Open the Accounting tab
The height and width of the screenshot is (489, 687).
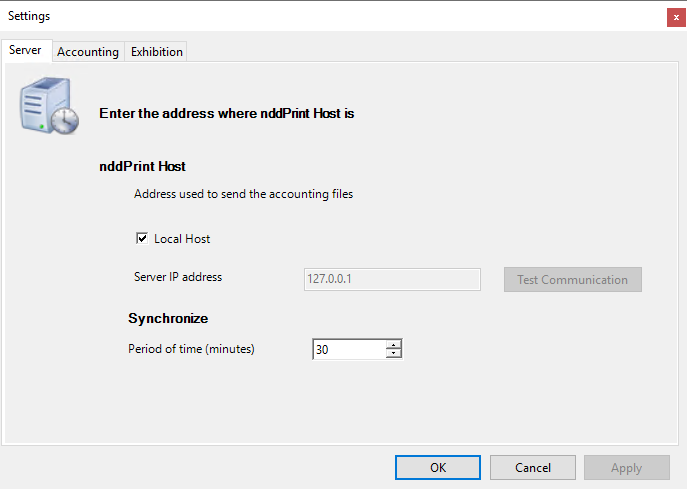tap(88, 52)
